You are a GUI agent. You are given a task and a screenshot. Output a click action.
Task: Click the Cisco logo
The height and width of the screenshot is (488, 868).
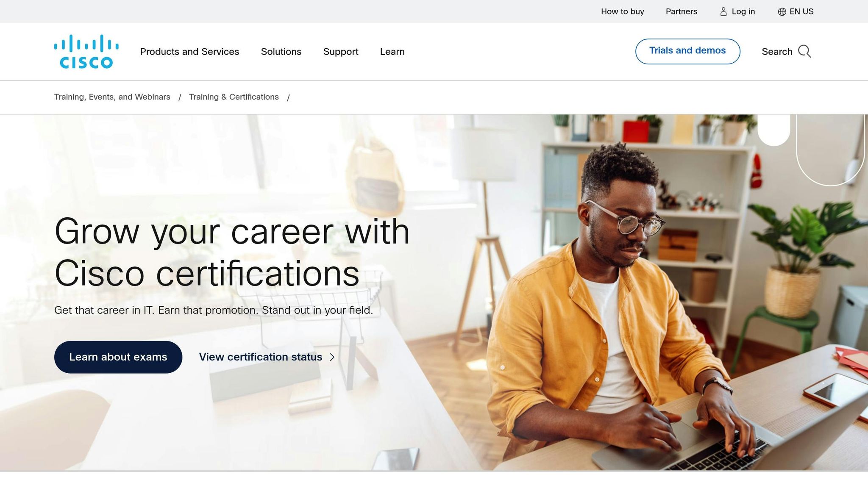tap(86, 51)
